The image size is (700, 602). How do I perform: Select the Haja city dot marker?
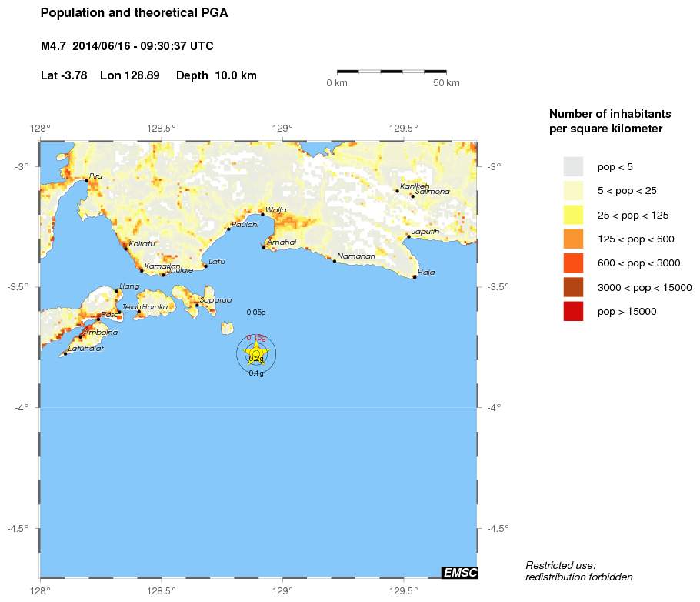[x=415, y=276]
